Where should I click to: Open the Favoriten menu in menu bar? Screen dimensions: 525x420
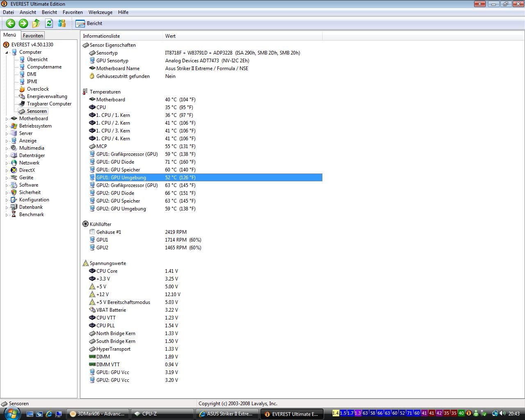(73, 12)
